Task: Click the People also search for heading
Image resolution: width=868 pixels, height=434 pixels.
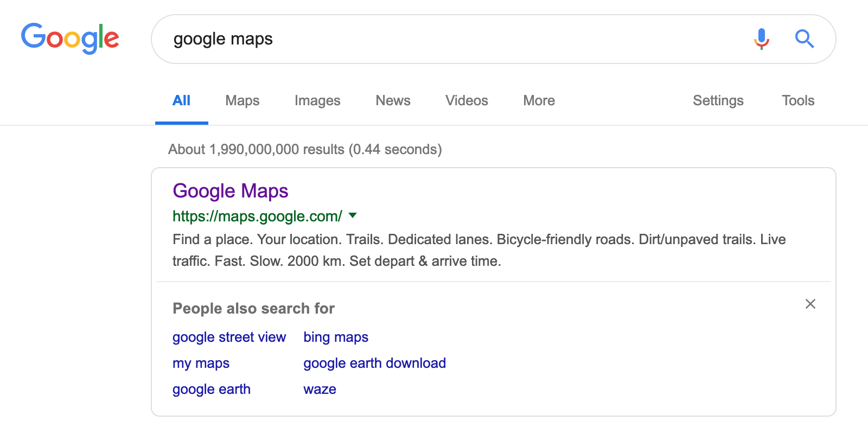Action: 253,308
